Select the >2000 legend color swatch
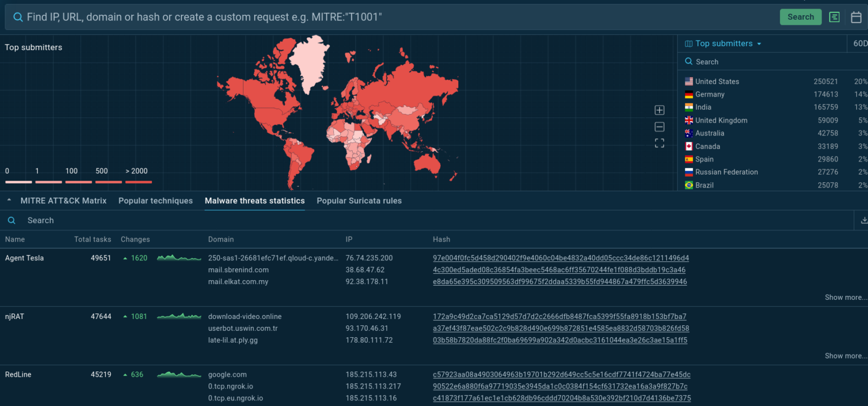This screenshot has height=406, width=868. 138,182
